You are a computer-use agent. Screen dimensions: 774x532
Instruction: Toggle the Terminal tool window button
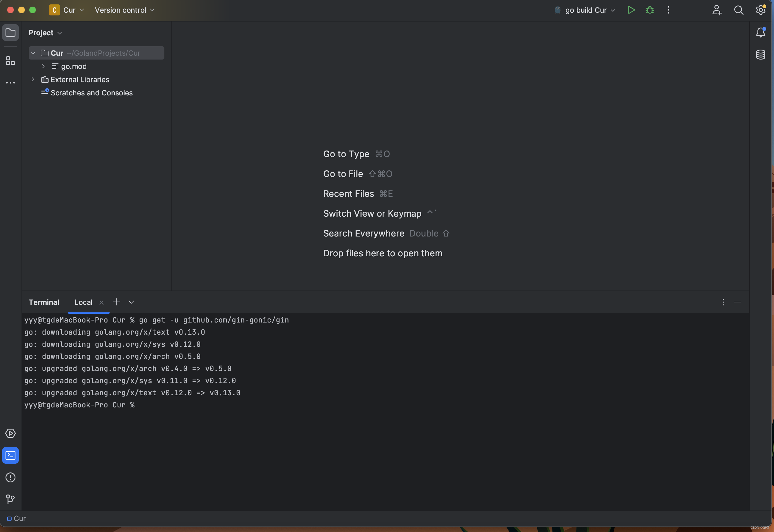(10, 455)
